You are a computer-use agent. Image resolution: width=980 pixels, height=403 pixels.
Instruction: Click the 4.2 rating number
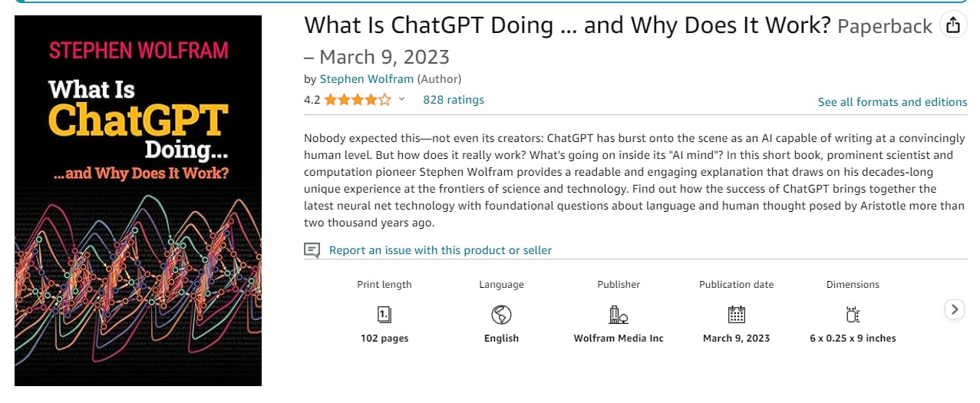312,100
